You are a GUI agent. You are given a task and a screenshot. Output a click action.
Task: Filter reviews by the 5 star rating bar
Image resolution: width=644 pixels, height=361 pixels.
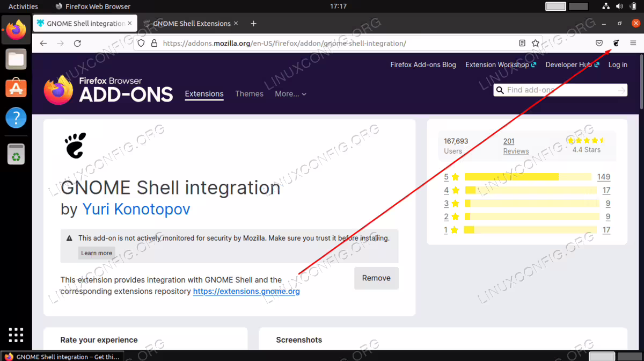[527, 177]
